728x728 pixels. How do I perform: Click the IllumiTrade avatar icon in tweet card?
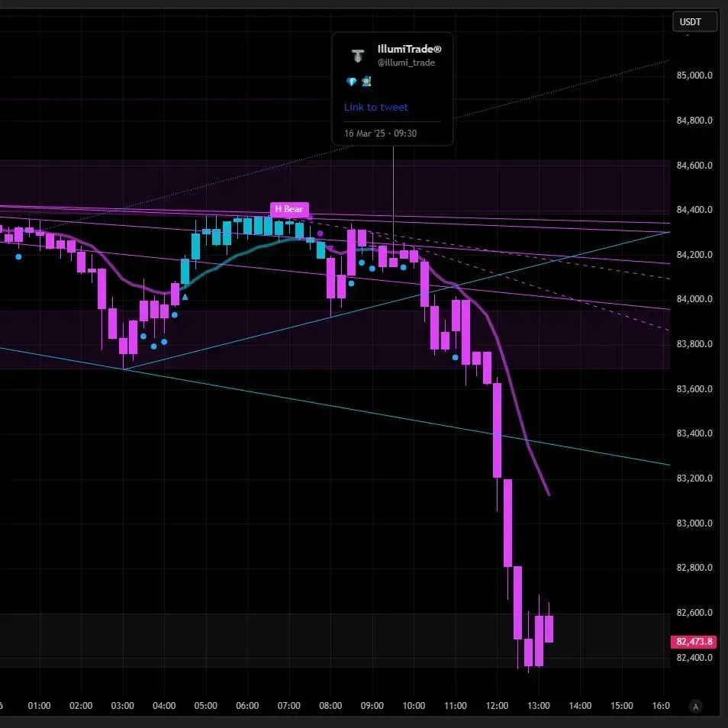pyautogui.click(x=357, y=56)
